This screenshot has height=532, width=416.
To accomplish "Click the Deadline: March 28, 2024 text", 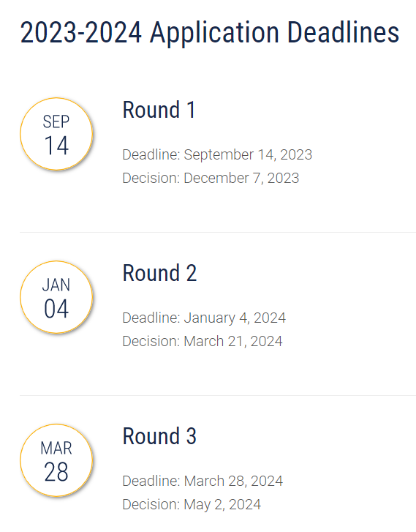I will [x=203, y=481].
